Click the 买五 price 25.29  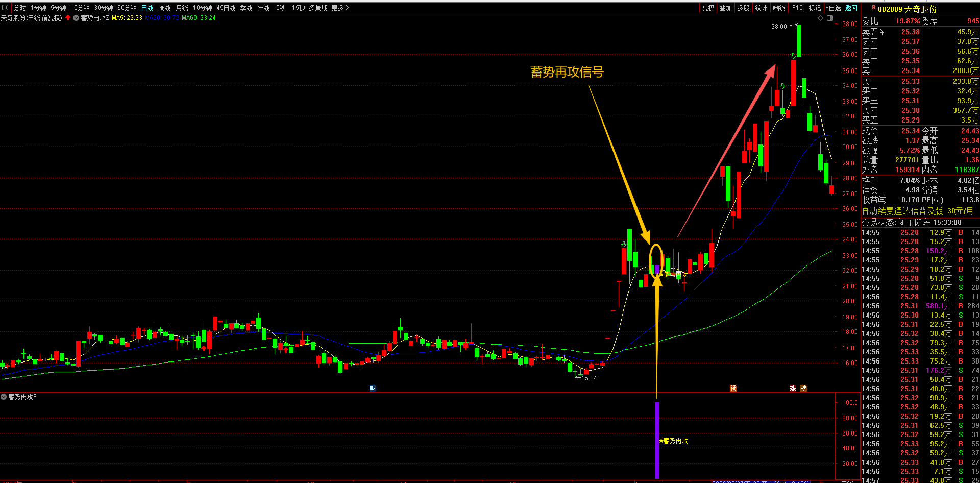[x=911, y=120]
